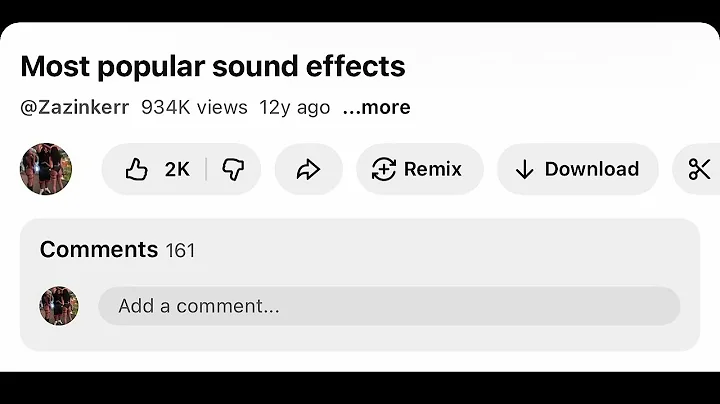The width and height of the screenshot is (720, 404).
Task: Open the channel avatar beside like button
Action: pyautogui.click(x=46, y=169)
